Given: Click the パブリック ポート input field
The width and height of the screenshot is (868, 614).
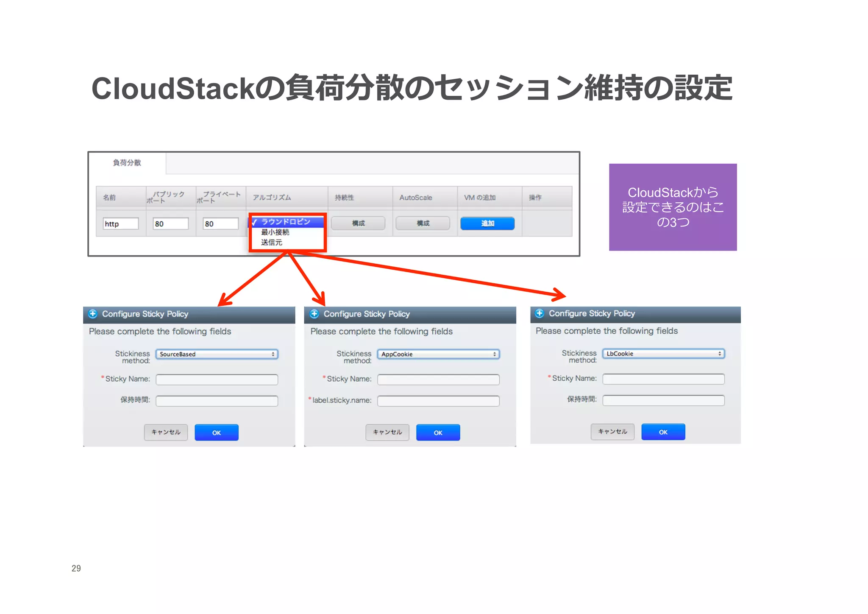Looking at the screenshot, I should 171,224.
